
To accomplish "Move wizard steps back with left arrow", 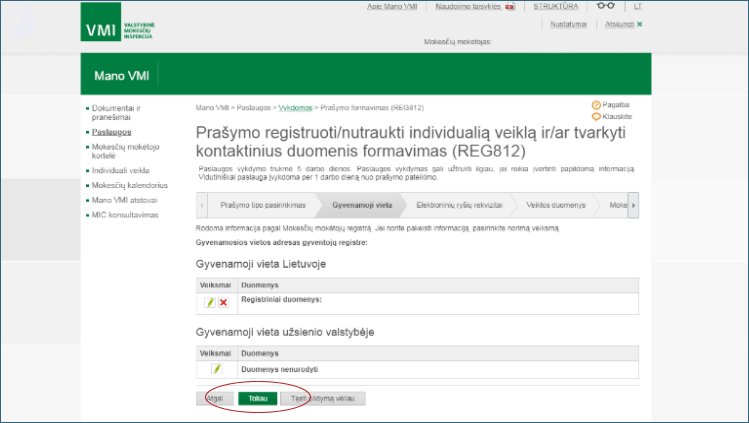I will pos(202,205).
